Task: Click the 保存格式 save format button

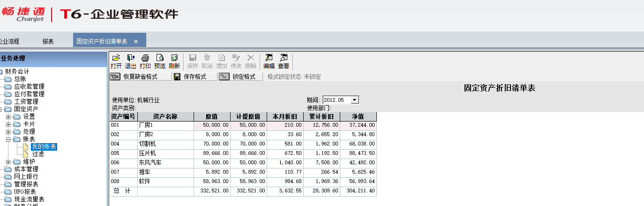Action: click(x=195, y=76)
